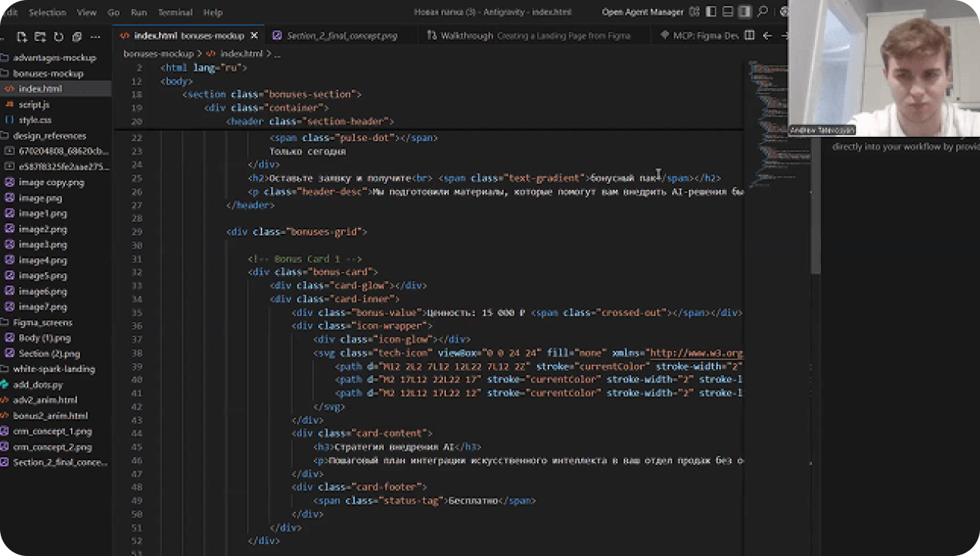Open script.js in the file tree

pos(34,105)
